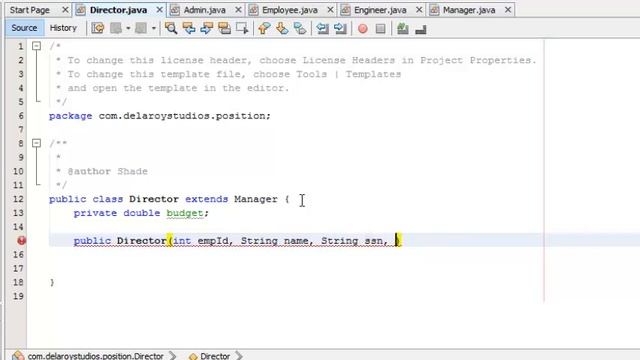This screenshot has height=360, width=640.
Task: Select Director breadcrumb item
Action: 215,356
